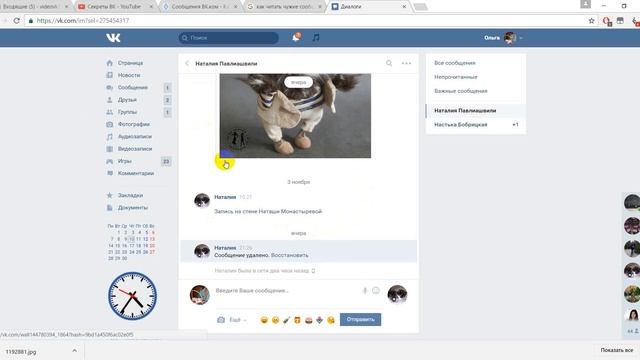Click the clock widget in sidebar
The width and height of the screenshot is (640, 360).
(132, 296)
